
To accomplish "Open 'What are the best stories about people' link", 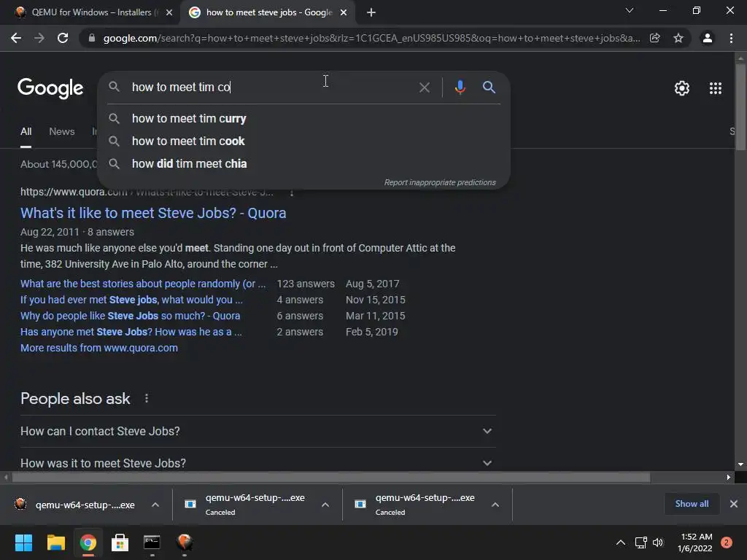I will [x=143, y=284].
